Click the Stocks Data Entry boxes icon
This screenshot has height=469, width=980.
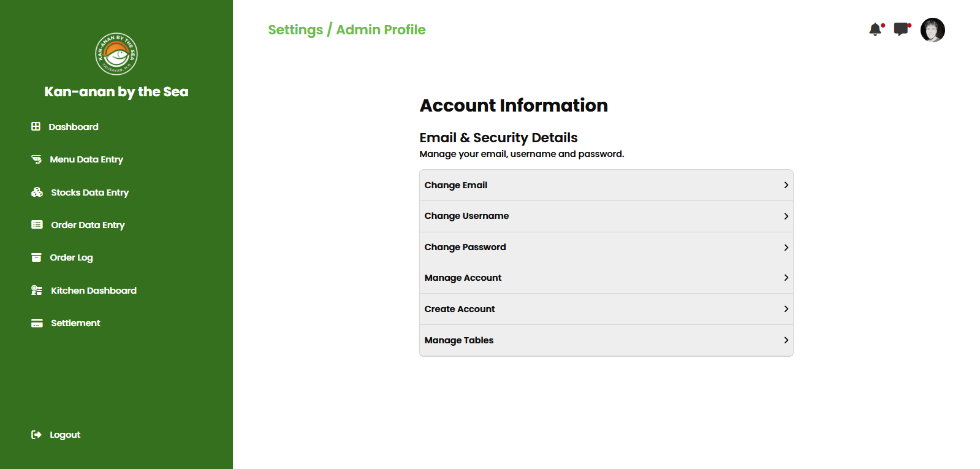37,193
